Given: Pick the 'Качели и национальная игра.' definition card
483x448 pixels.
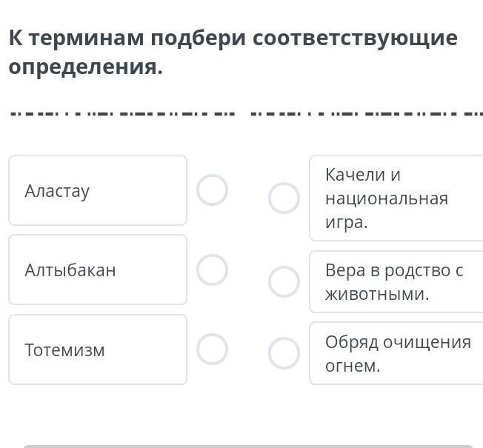Looking at the screenshot, I should click(x=396, y=198).
